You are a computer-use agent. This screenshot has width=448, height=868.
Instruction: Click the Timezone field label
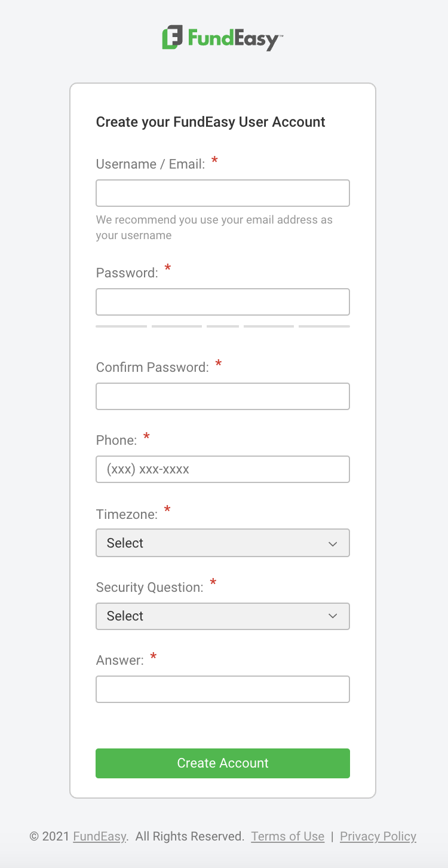tap(127, 514)
